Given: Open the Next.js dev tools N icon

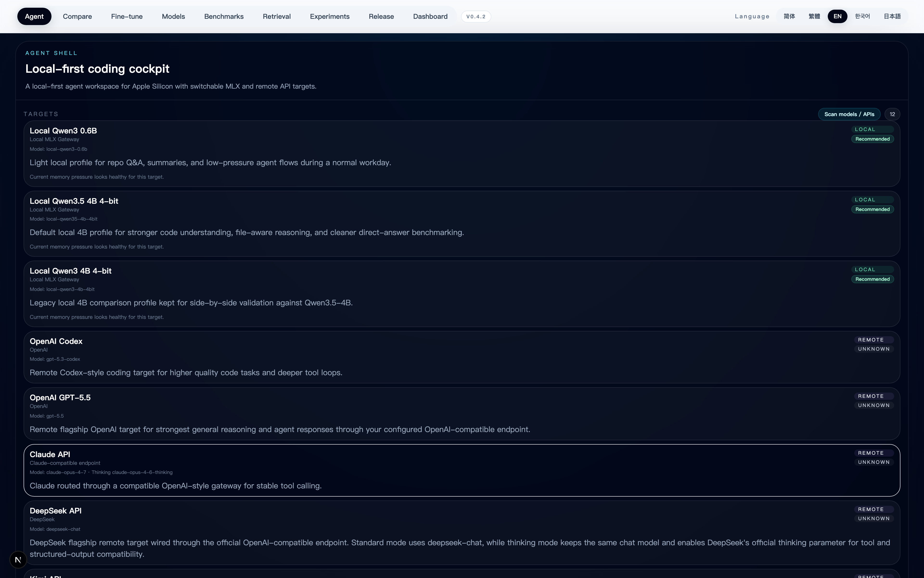Looking at the screenshot, I should (x=18, y=560).
